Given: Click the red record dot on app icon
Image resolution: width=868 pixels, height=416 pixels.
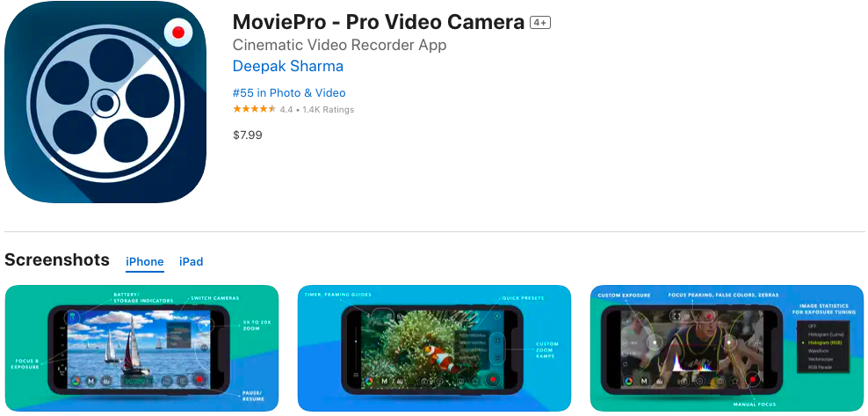Looking at the screenshot, I should click(x=178, y=33).
